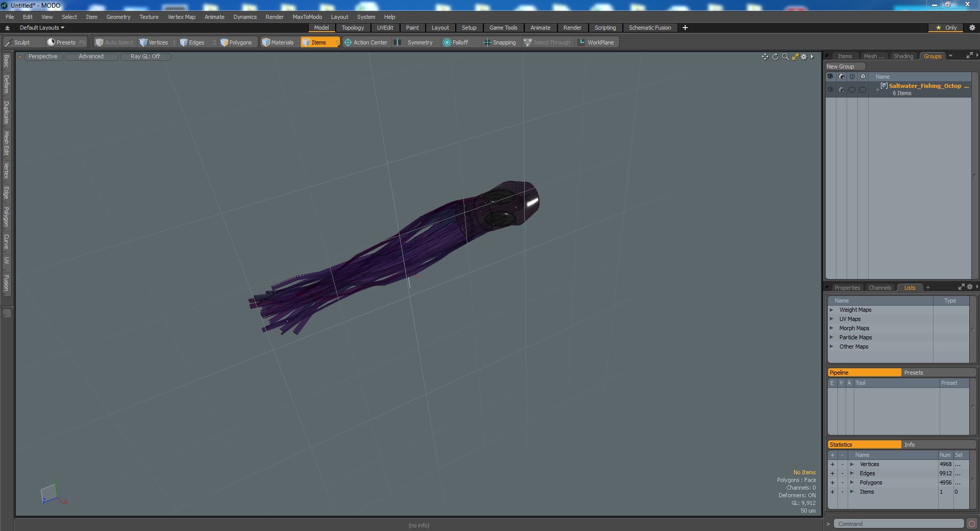
Task: Click the plus button for the Vertices row
Action: pos(832,465)
